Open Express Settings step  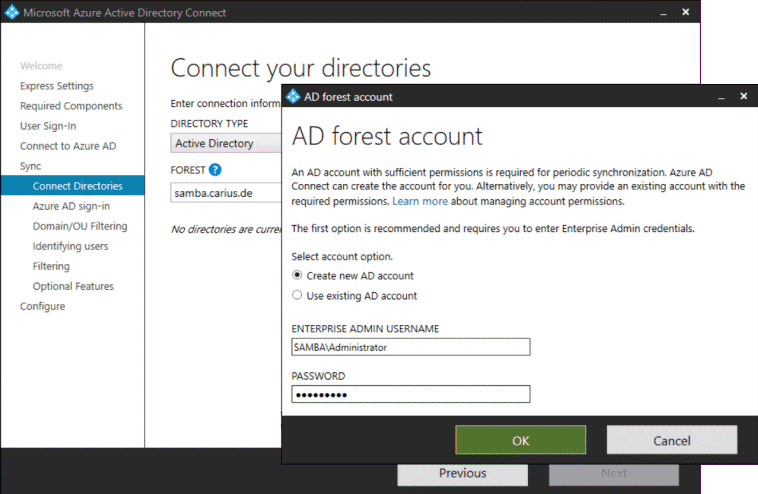pyautogui.click(x=57, y=86)
